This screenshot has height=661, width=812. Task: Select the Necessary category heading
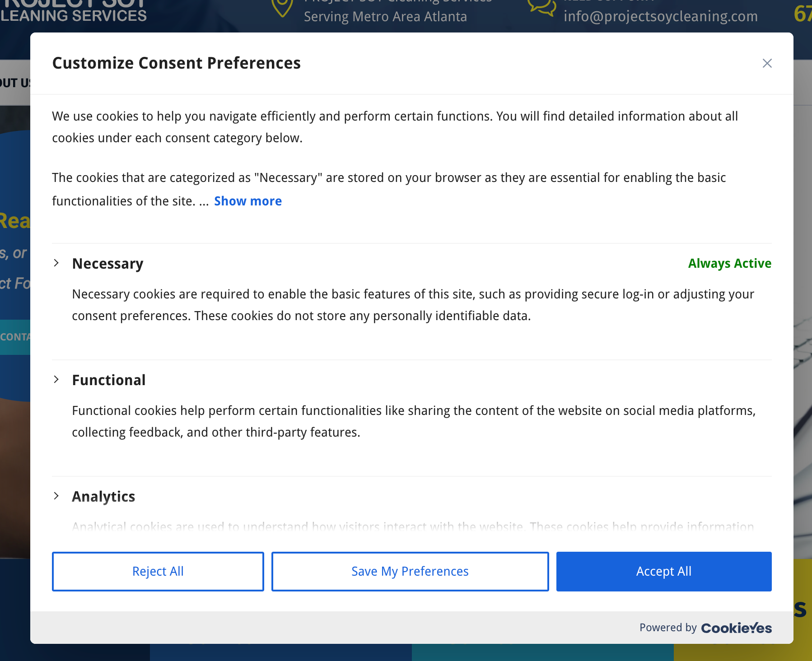[x=107, y=264]
